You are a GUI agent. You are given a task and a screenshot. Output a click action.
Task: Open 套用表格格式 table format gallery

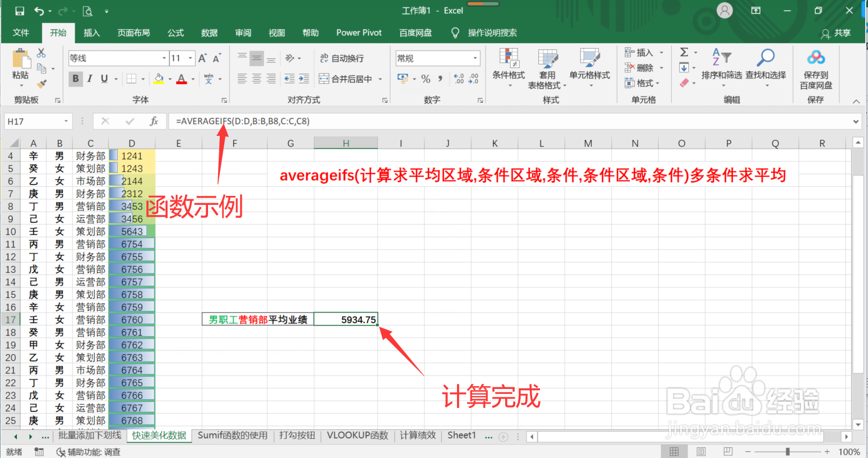tap(547, 68)
